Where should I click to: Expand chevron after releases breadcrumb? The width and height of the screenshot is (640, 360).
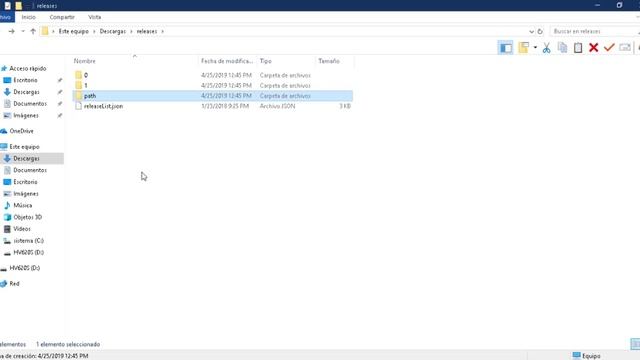tap(162, 31)
